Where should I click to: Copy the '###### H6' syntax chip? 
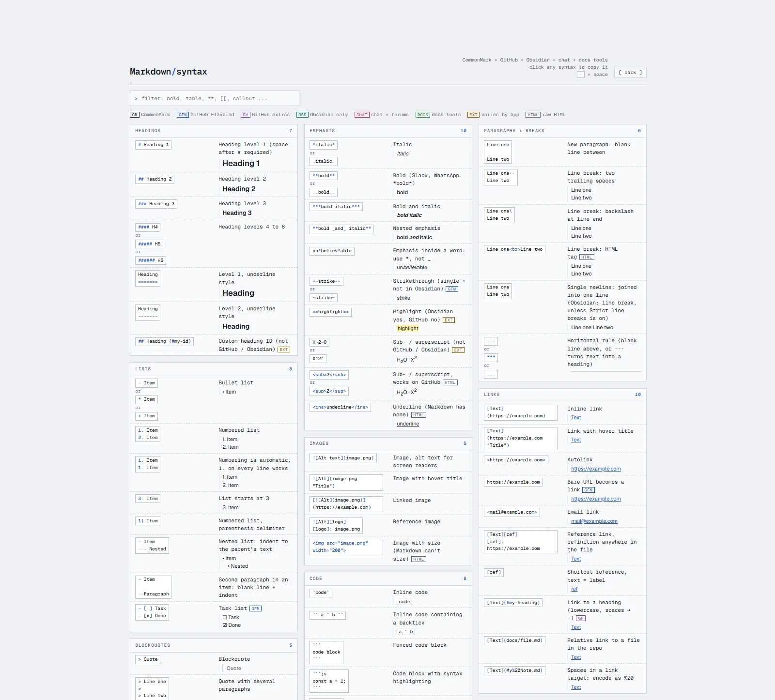[x=151, y=260]
